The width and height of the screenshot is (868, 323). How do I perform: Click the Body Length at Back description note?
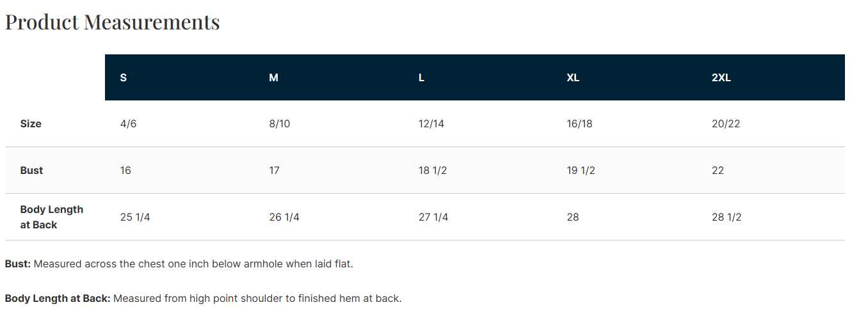coord(203,298)
